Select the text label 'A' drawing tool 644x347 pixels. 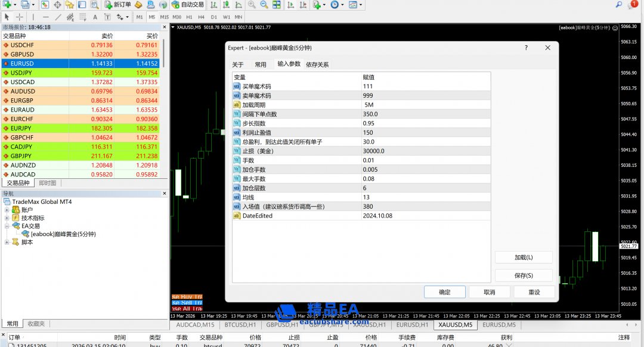[94, 17]
